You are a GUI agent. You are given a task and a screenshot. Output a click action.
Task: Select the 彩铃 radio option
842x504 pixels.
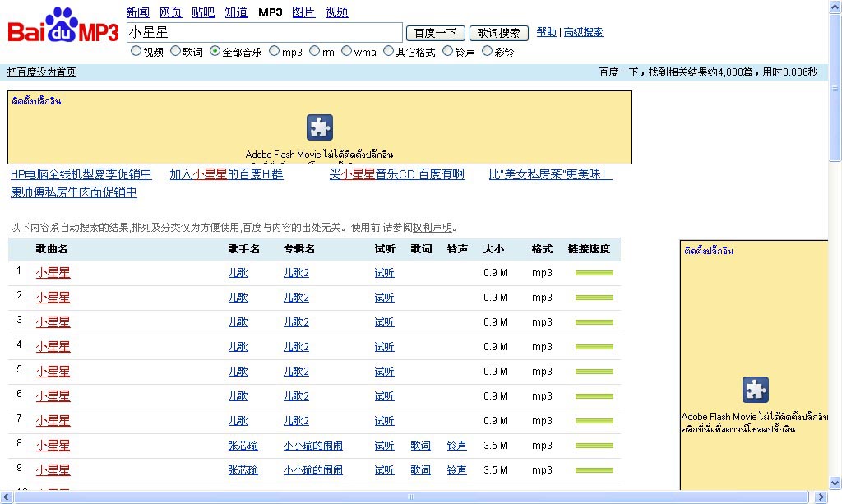(487, 51)
